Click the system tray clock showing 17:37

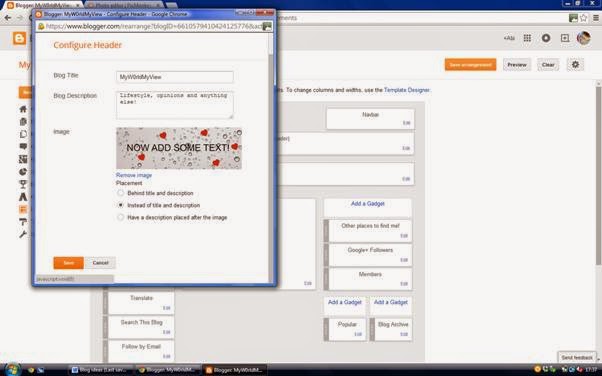point(591,369)
